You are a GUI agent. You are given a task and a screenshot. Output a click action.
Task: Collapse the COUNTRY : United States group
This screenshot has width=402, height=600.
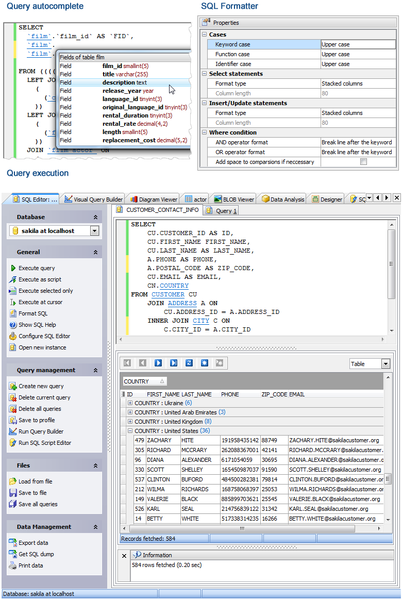130,431
